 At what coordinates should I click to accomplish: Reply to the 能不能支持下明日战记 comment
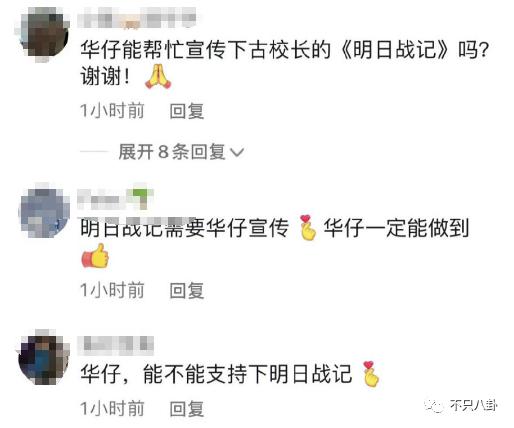click(187, 409)
